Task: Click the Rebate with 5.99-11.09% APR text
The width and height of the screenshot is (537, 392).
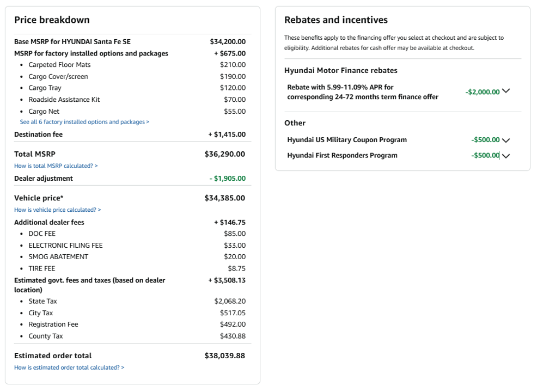Action: pyautogui.click(x=363, y=92)
